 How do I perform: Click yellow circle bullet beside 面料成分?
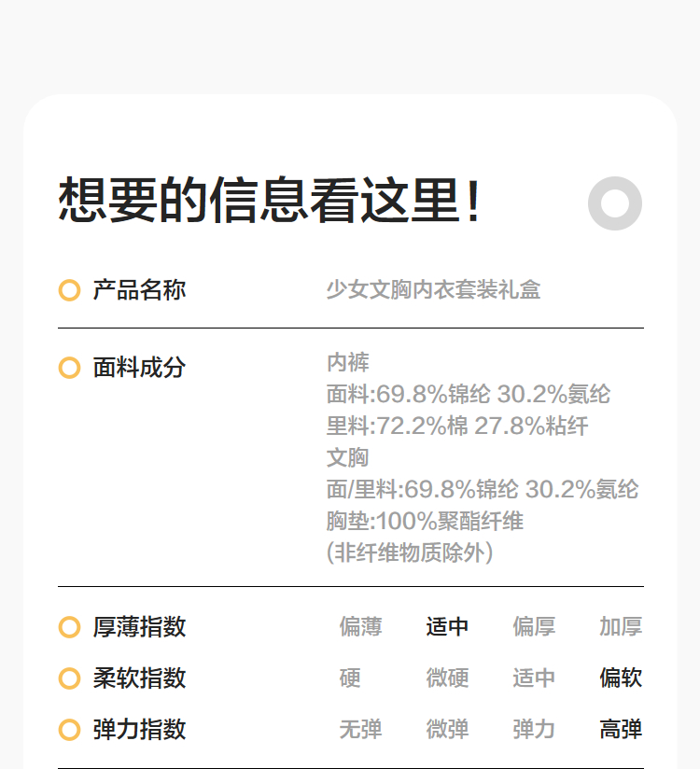click(69, 368)
